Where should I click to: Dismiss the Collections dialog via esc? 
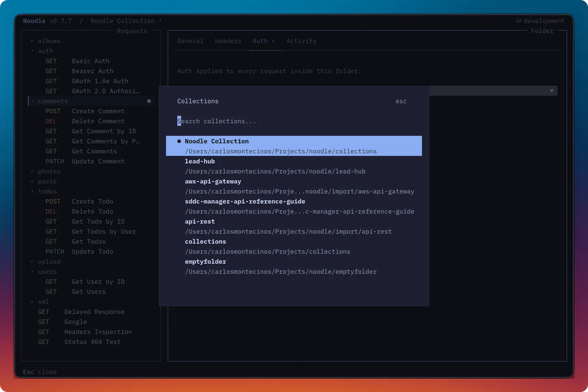tap(401, 101)
